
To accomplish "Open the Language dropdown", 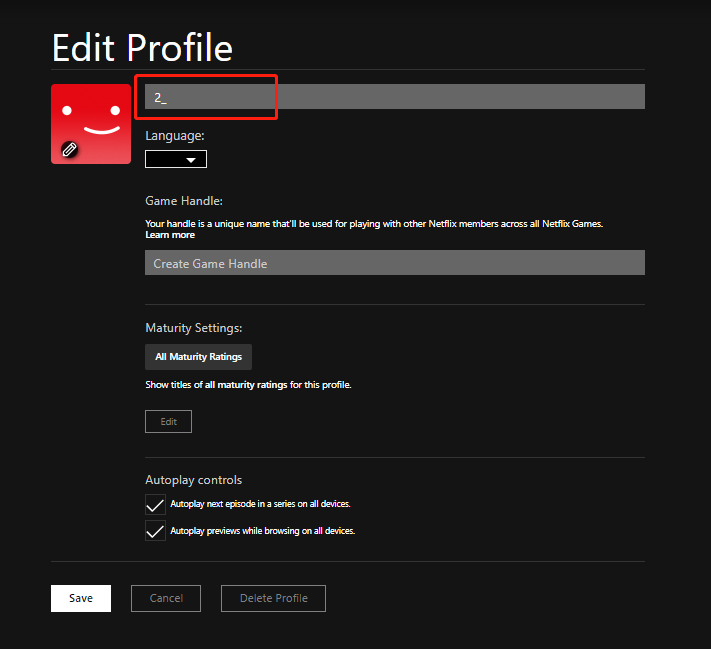I will coord(176,159).
